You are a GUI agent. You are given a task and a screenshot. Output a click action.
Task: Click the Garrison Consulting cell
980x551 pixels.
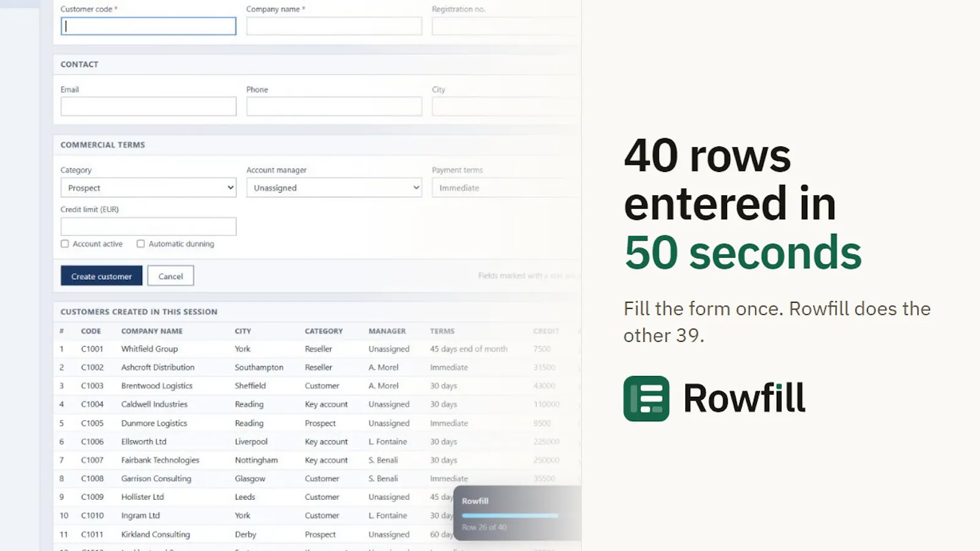point(156,478)
